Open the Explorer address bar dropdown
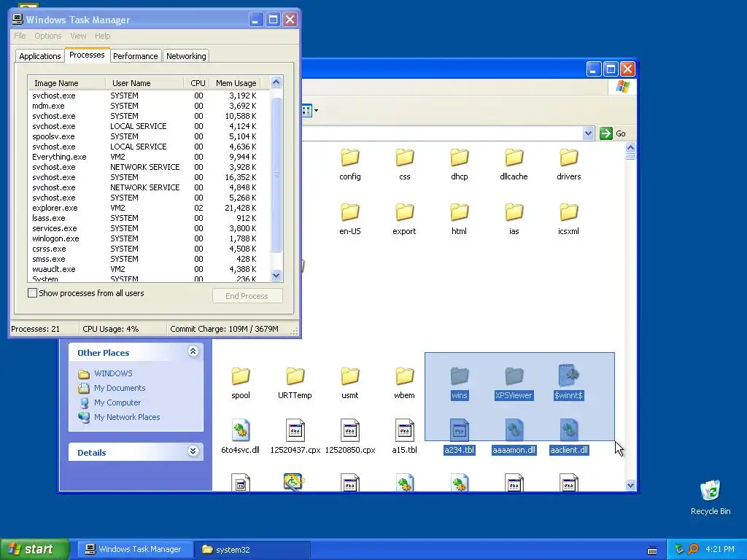 (x=589, y=133)
